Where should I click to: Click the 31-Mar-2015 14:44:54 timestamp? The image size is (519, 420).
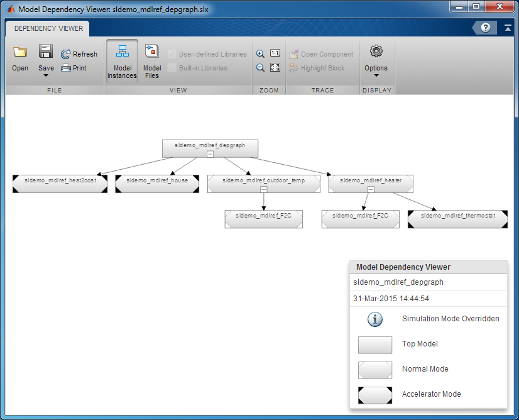[x=391, y=299]
